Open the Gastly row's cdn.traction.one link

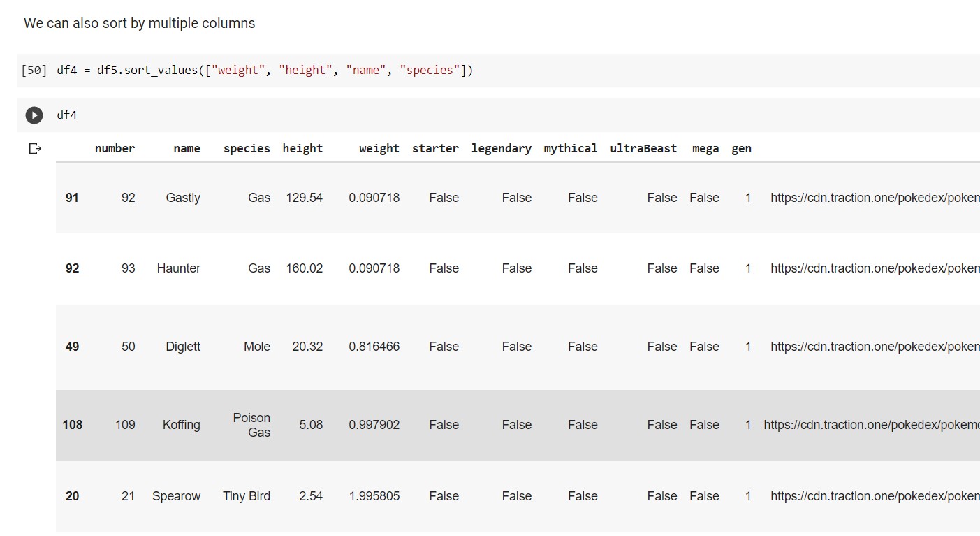(x=873, y=198)
